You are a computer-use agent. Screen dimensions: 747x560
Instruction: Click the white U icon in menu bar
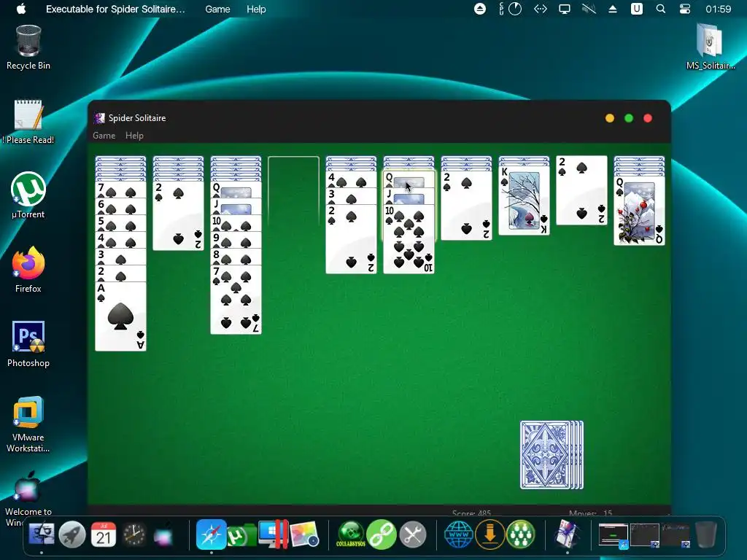[x=636, y=9]
